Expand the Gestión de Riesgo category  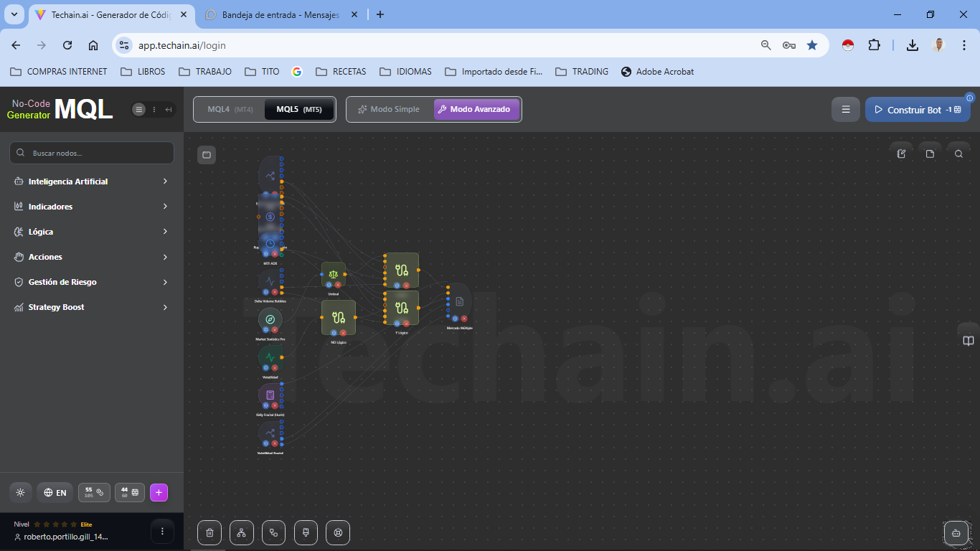(x=91, y=282)
